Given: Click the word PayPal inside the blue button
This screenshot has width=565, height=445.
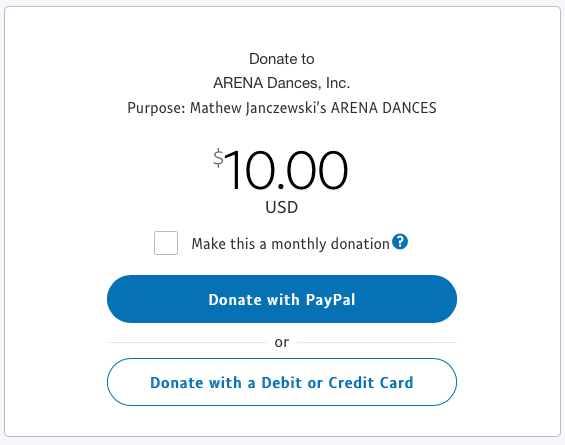Looking at the screenshot, I should (330, 300).
